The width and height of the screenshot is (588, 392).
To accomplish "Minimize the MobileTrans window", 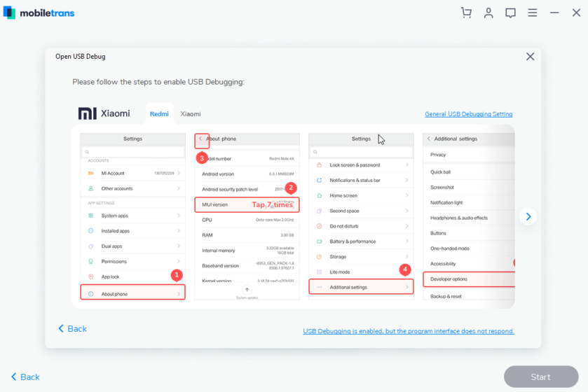I will (554, 13).
